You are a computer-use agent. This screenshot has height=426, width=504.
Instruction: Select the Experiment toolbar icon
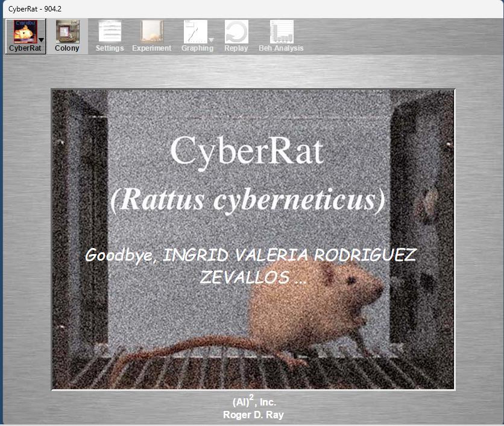click(152, 31)
